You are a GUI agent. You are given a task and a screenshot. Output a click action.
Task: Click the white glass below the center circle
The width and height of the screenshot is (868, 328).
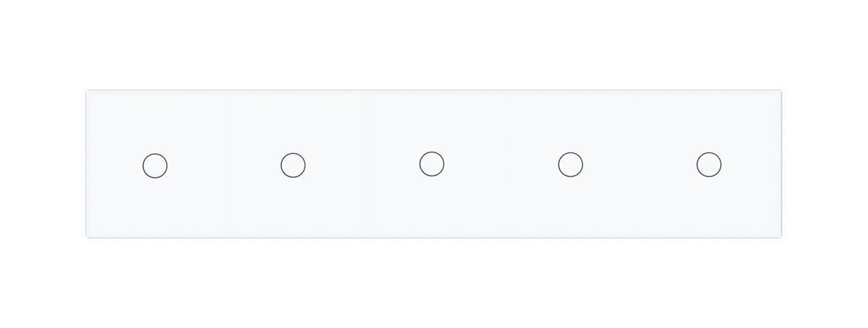pyautogui.click(x=432, y=208)
